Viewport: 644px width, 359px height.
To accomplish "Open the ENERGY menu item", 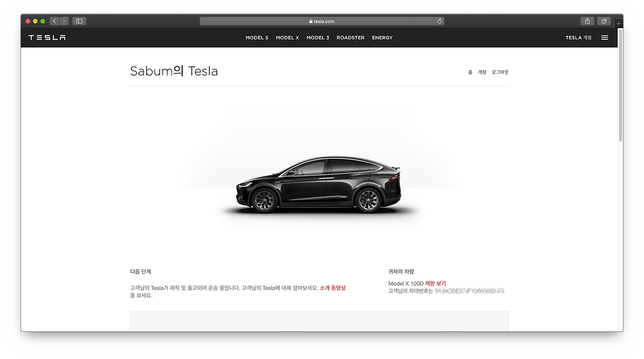I will pos(382,38).
